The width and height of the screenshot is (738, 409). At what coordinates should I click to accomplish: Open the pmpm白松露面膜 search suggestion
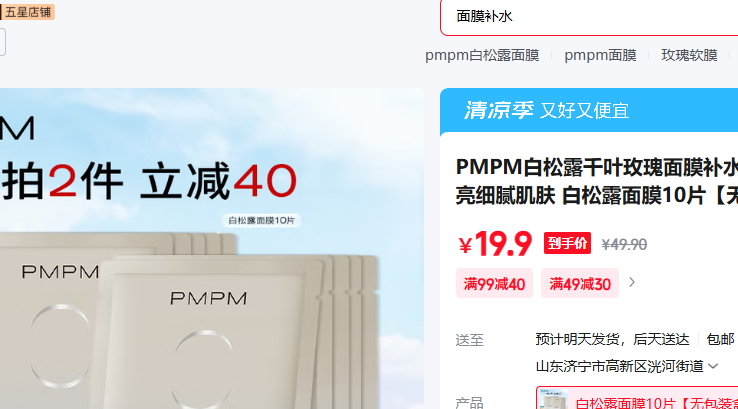pyautogui.click(x=482, y=55)
